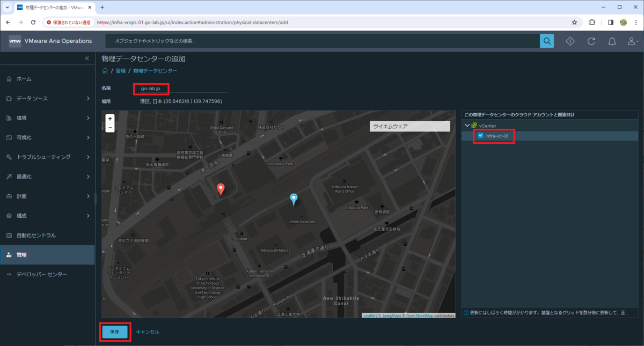The height and width of the screenshot is (346, 644).
Task: Open the user account menu icon
Action: tap(633, 41)
